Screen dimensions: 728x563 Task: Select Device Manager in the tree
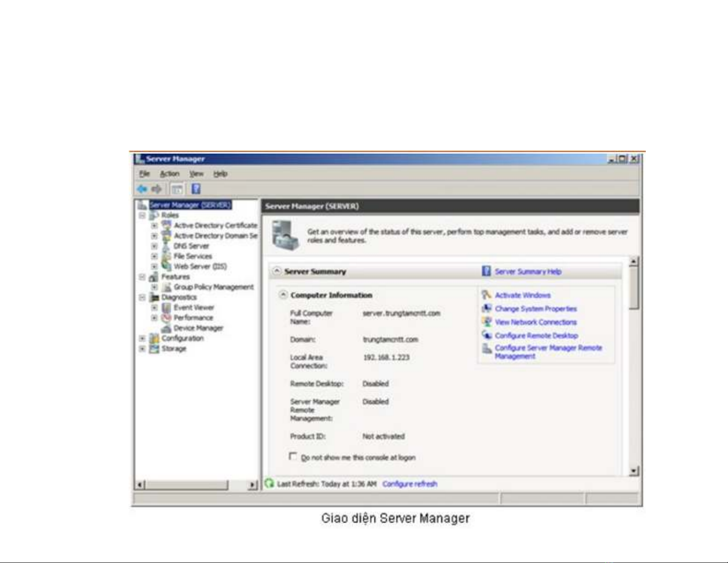[198, 328]
